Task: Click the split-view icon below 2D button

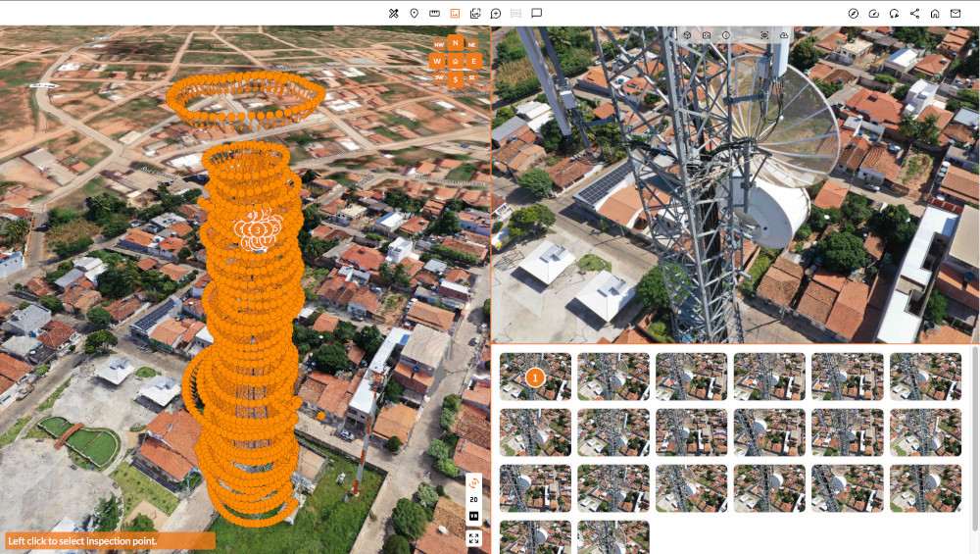Action: [473, 517]
